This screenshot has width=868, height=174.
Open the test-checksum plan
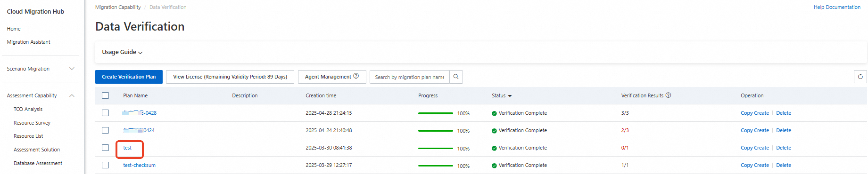[x=139, y=165]
